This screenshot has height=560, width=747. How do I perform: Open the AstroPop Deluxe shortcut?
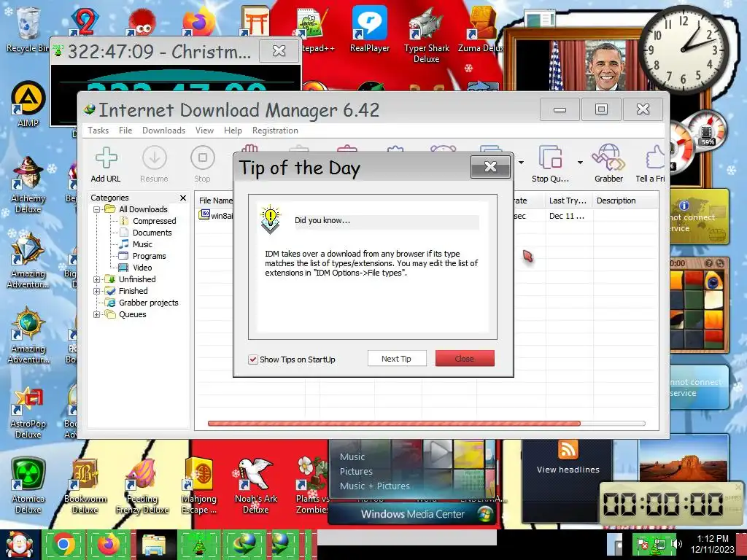[x=28, y=413]
